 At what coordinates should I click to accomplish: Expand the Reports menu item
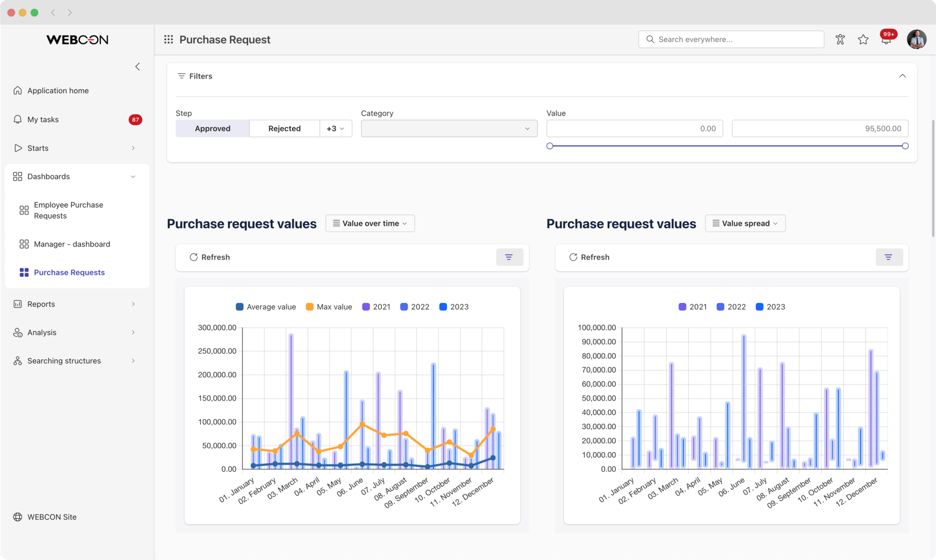41,304
